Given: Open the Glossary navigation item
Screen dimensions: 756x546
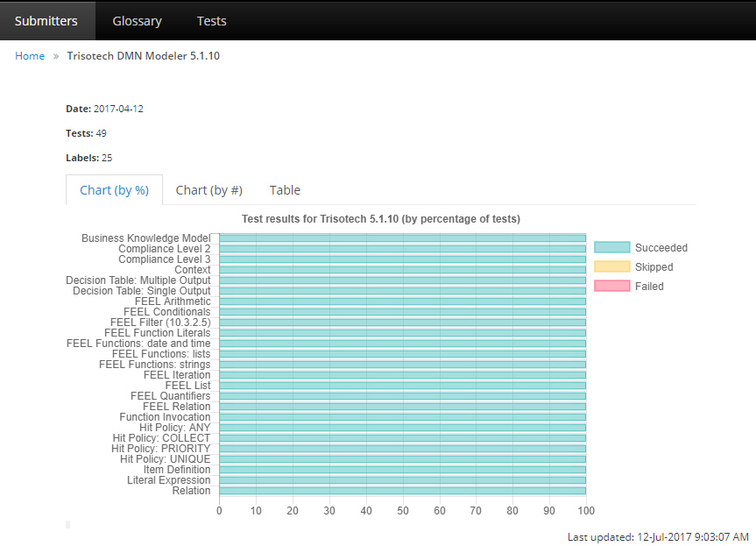Looking at the screenshot, I should [x=137, y=20].
